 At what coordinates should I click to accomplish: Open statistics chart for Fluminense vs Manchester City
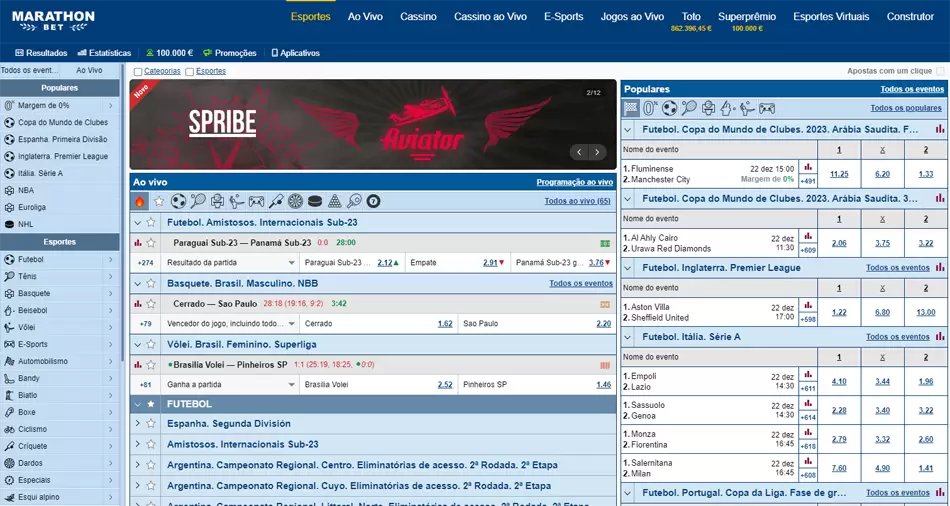808,167
